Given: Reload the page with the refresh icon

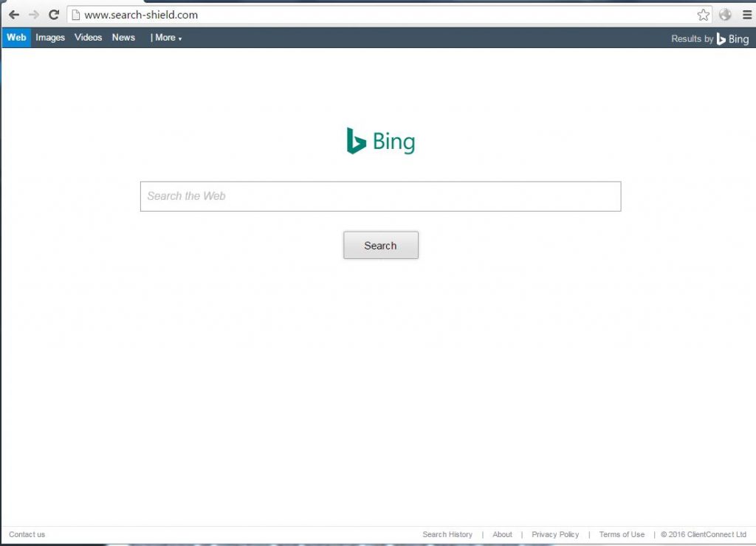Looking at the screenshot, I should (x=53, y=15).
